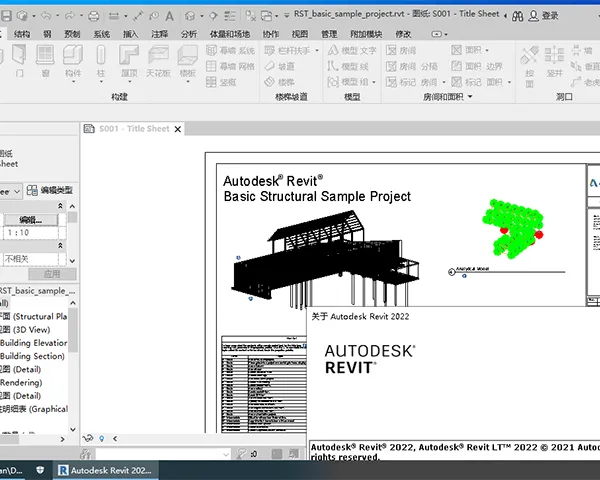600x480 pixels.
Task: Select '(Structural Pla' row in project browser
Action: click(x=34, y=317)
